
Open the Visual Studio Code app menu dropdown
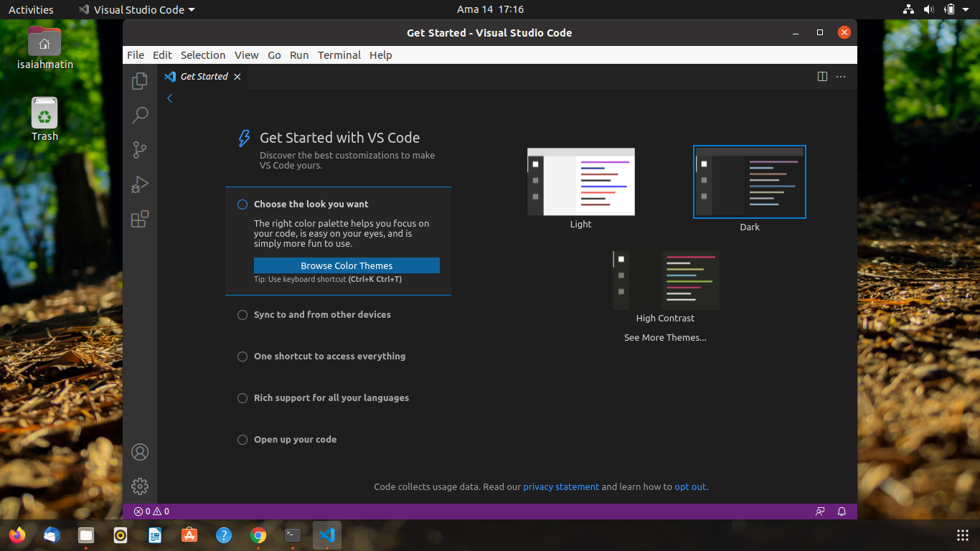136,10
